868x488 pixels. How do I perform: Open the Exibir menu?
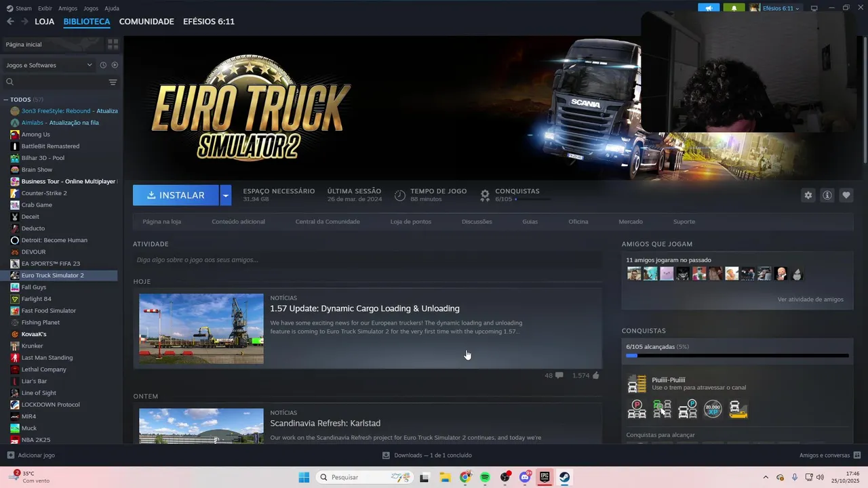coord(45,8)
